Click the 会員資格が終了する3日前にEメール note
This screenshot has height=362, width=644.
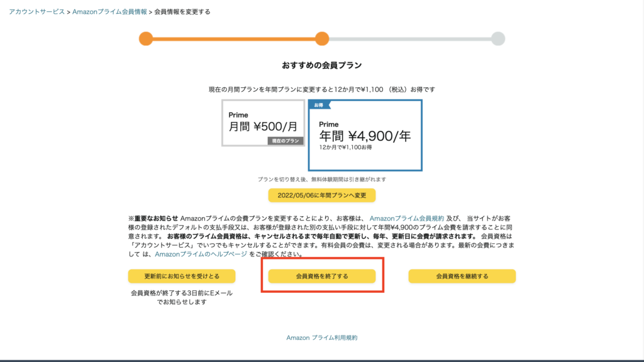coord(182,297)
